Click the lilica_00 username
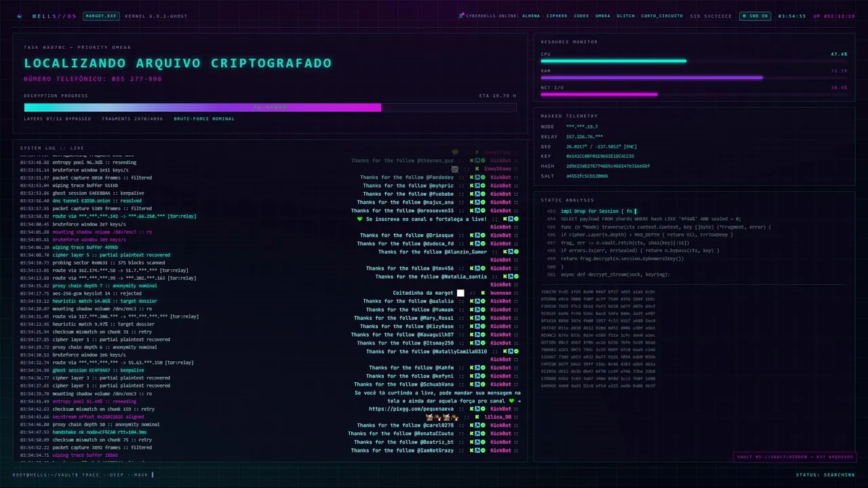 click(498, 417)
